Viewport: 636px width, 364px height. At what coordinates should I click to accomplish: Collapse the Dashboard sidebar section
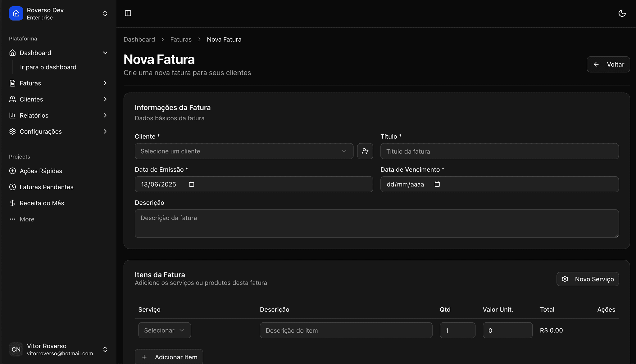point(105,53)
